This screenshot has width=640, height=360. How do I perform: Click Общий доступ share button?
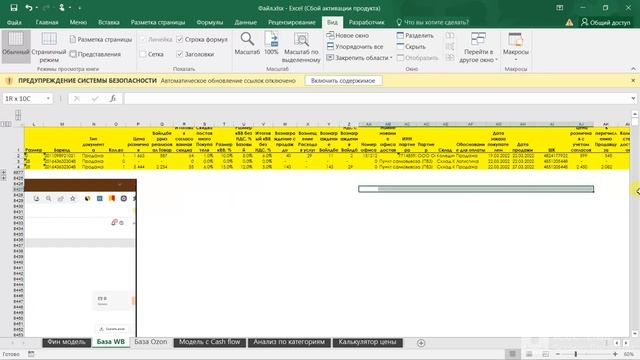pyautogui.click(x=606, y=22)
